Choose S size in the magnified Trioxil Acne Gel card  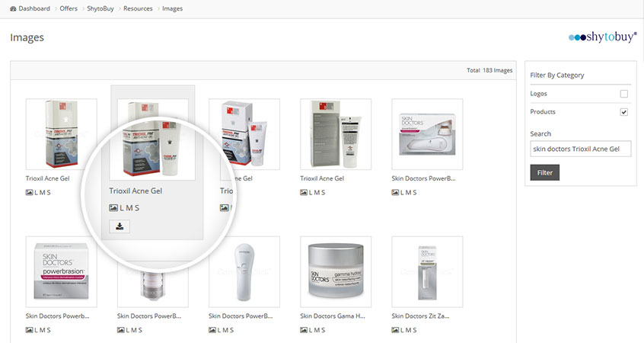(137, 207)
